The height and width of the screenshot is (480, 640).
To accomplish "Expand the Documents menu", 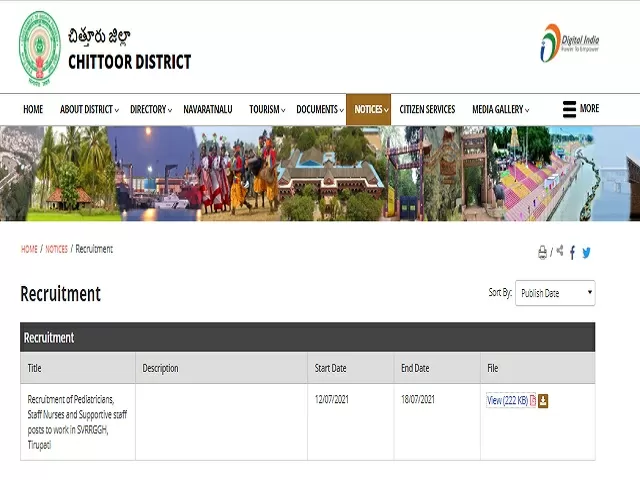I will point(319,110).
